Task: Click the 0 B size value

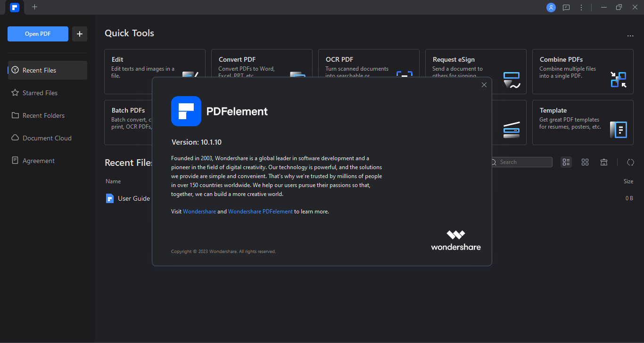Action: (x=629, y=198)
